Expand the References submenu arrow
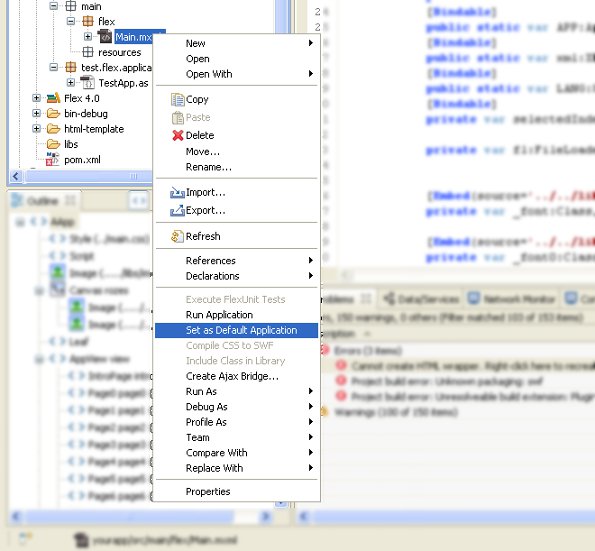Screen dimensions: 595x551 [311, 260]
